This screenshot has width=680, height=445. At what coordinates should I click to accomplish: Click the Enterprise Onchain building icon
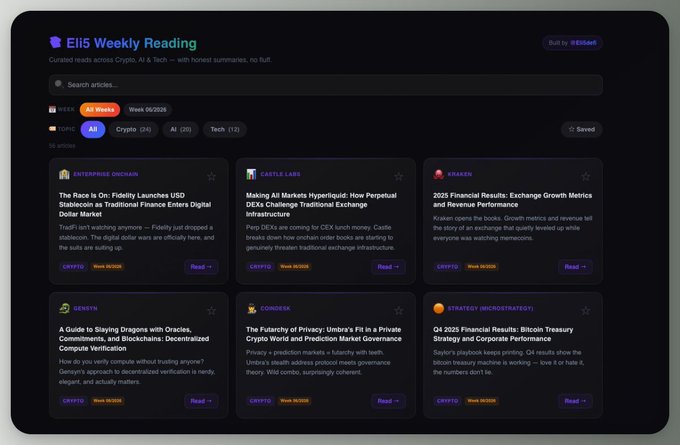pyautogui.click(x=64, y=174)
